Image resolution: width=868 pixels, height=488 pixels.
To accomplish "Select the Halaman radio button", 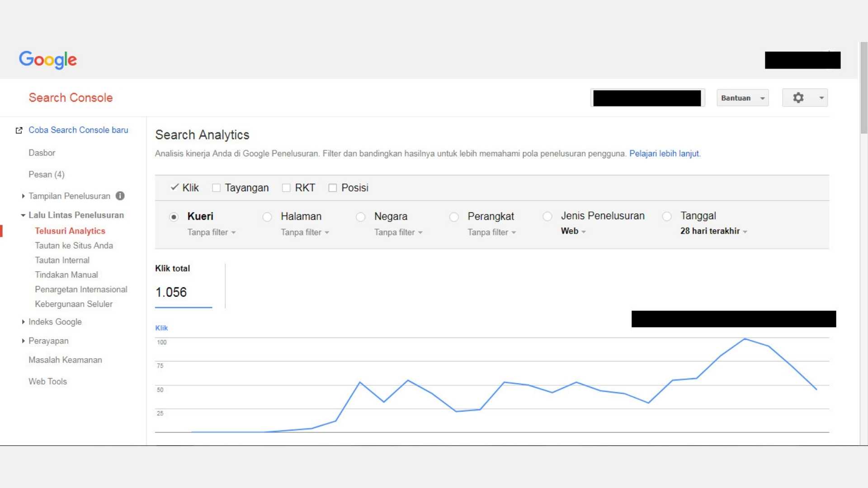I will pyautogui.click(x=267, y=217).
